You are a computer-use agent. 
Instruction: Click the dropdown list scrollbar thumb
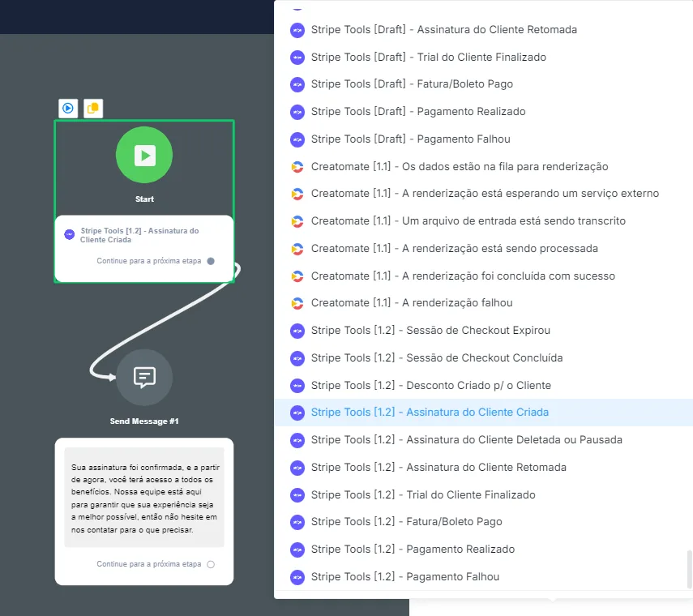coord(690,569)
